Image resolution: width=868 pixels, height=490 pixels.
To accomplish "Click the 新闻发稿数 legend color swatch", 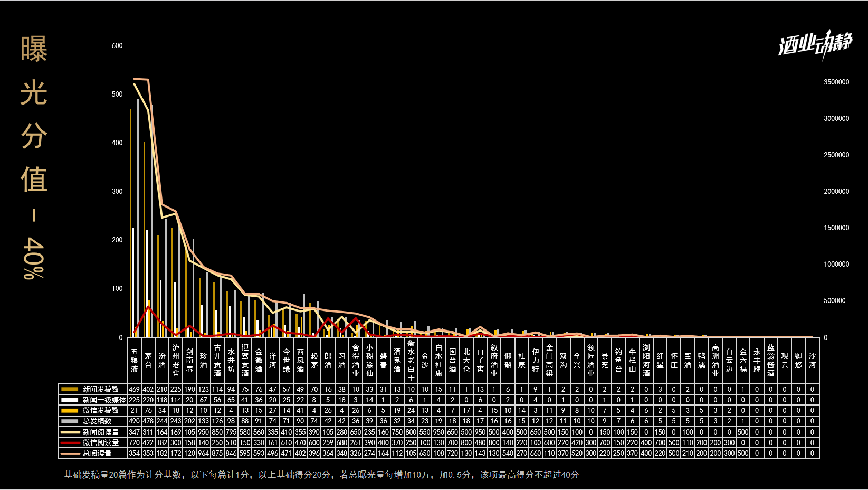I will click(70, 389).
